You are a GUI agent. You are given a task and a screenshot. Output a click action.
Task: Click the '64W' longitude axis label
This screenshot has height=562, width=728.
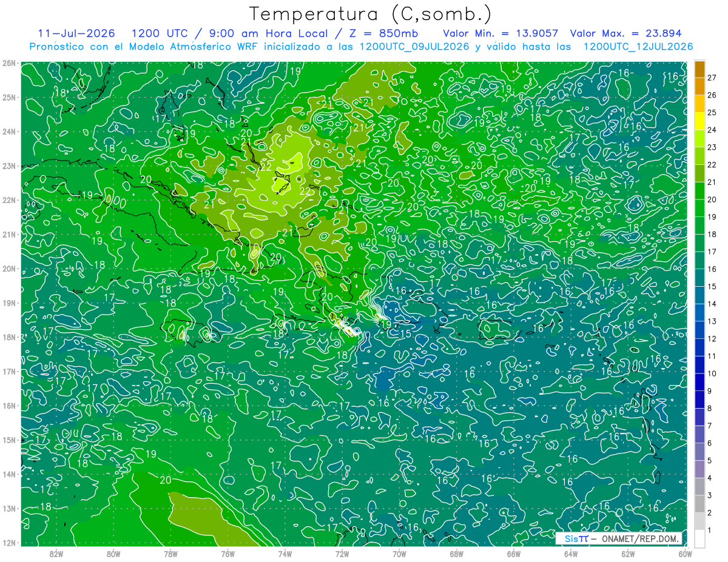click(571, 553)
